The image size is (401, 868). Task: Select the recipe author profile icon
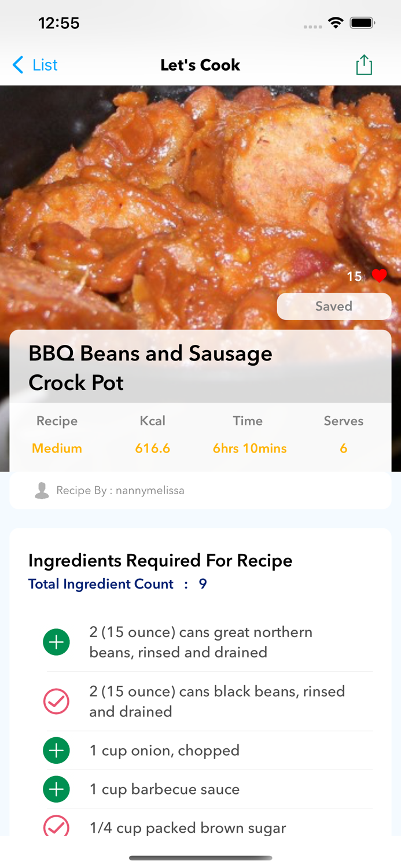41,490
